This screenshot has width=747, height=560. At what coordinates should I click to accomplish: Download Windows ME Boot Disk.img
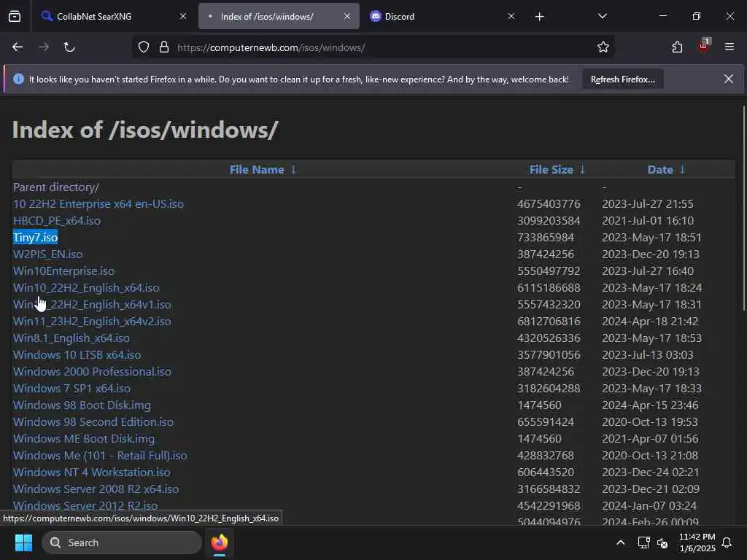(x=84, y=438)
